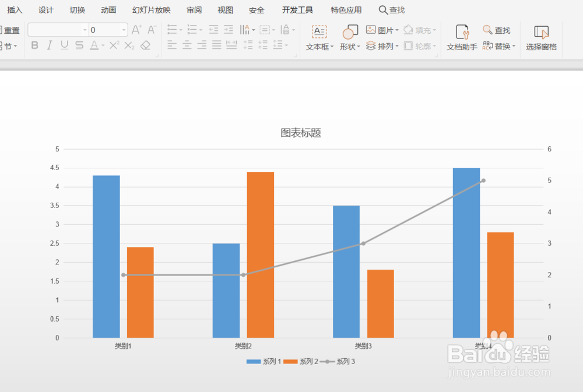Switch to the 切换 tab
Image resolution: width=583 pixels, height=392 pixels.
pos(78,10)
